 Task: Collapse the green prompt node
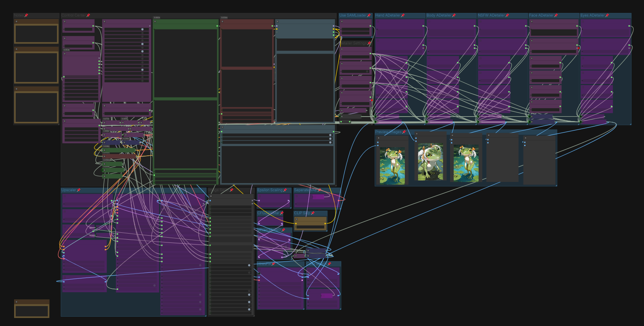(x=155, y=21)
